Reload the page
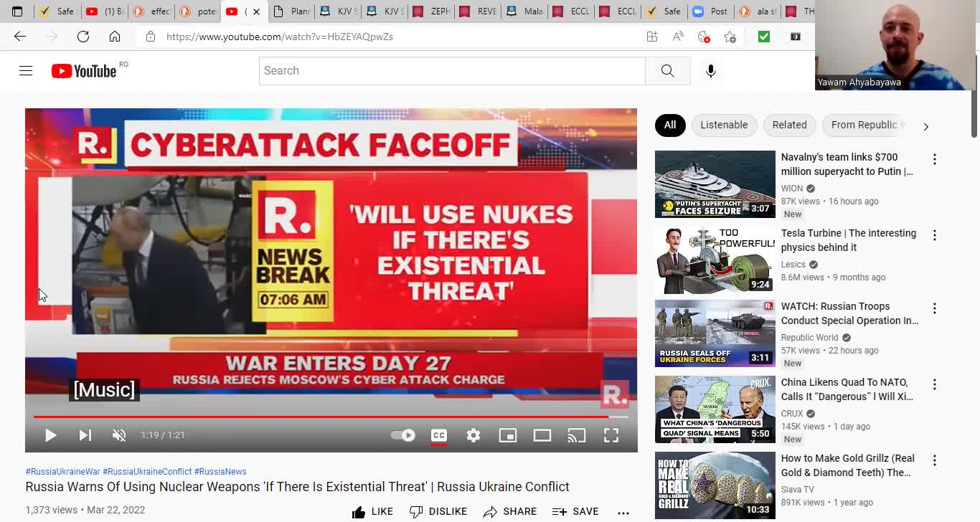The height and width of the screenshot is (522, 980). click(x=83, y=37)
